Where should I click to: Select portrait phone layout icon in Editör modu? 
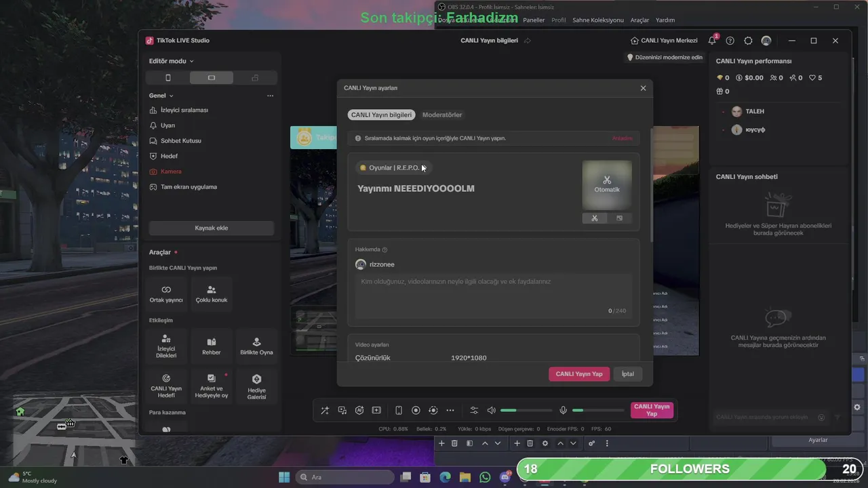pyautogui.click(x=168, y=78)
